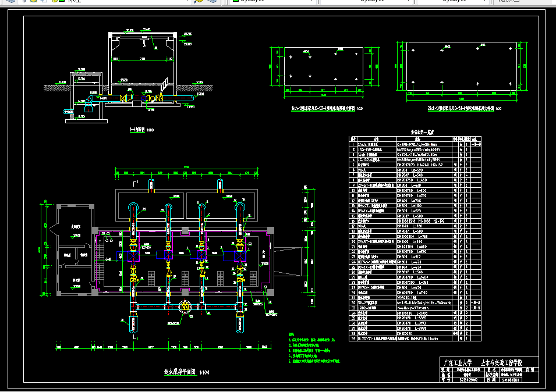
Task: Select the rightmost blue pump symbol in plan
Action: click(240, 256)
